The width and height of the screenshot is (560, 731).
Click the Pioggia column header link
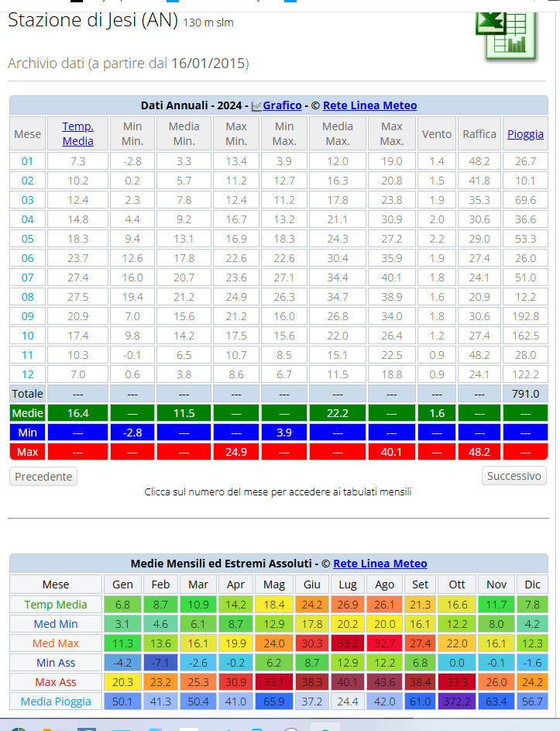pos(525,133)
